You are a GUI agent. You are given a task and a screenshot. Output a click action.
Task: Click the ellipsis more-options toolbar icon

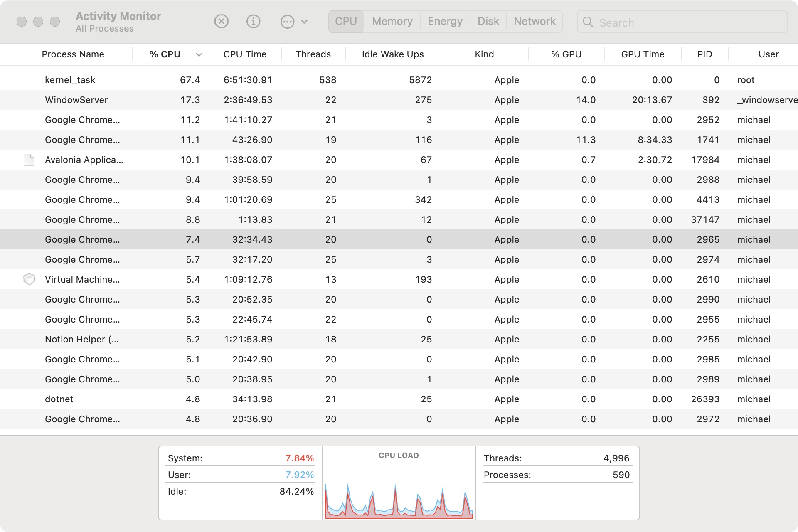[287, 22]
